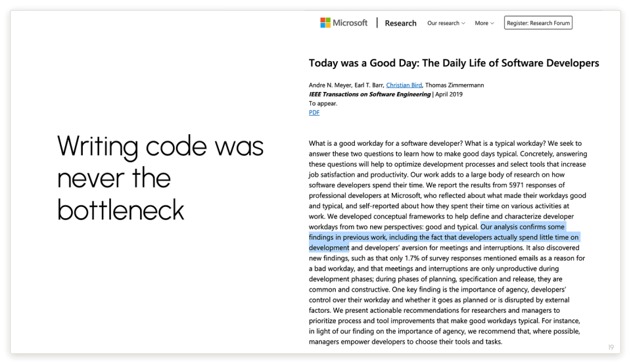Image resolution: width=631 pixels, height=364 pixels.
Task: Click the chevron next to Our research
Action: click(463, 24)
